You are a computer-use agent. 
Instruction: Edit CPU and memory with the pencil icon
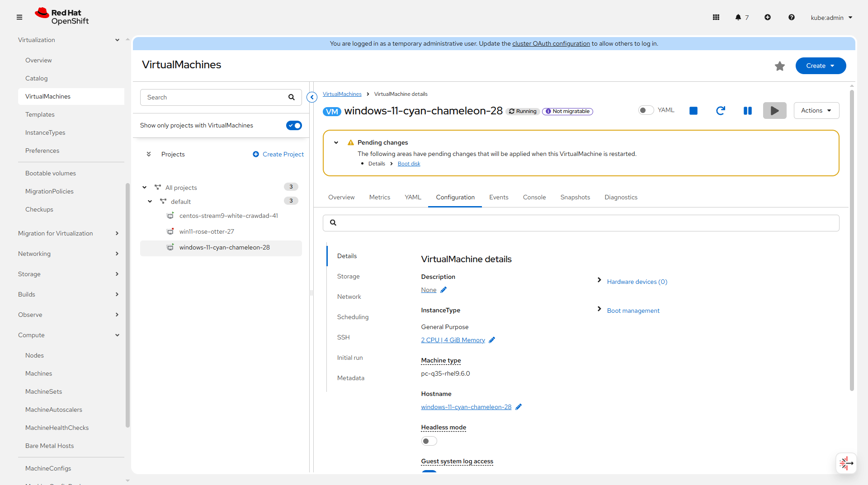tap(492, 340)
